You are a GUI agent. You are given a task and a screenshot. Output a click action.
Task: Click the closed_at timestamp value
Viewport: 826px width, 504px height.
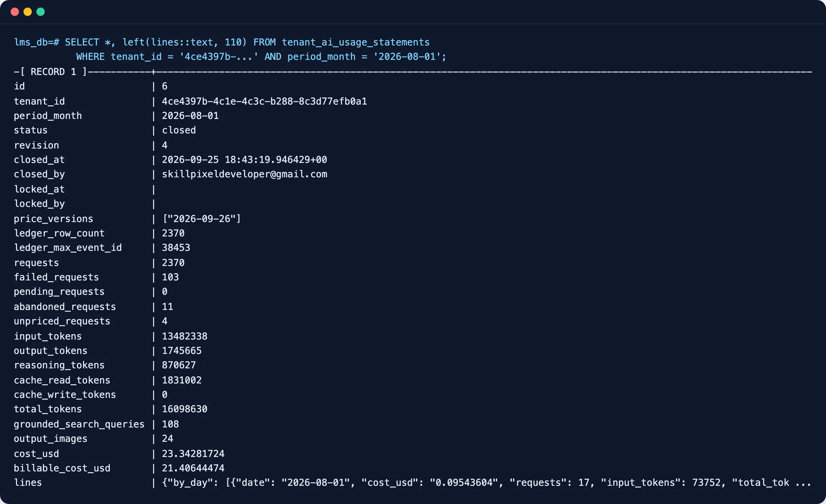coord(244,160)
